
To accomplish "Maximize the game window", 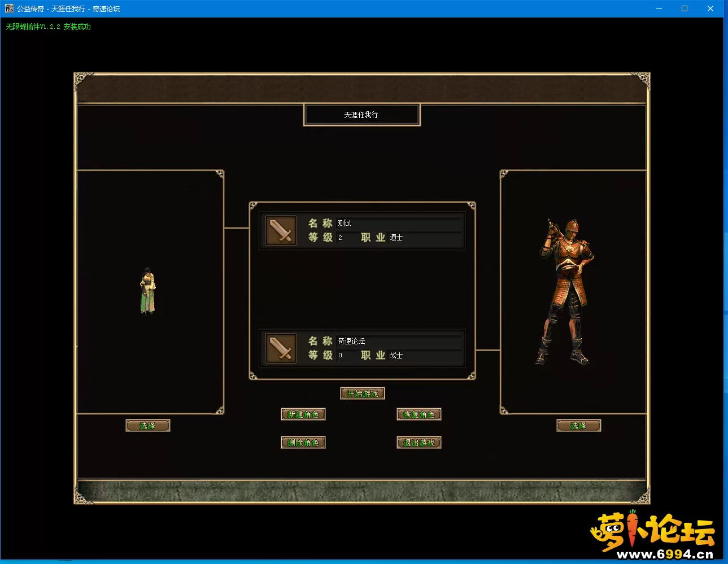I will tap(685, 8).
